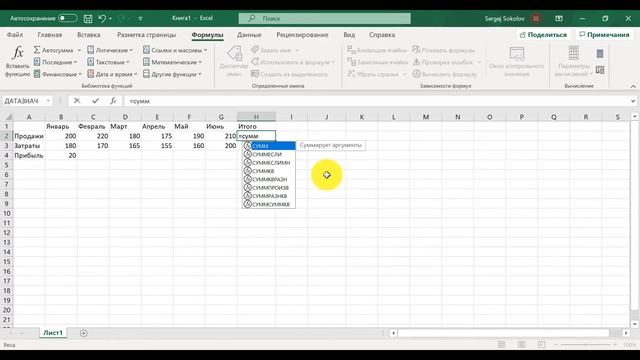The height and width of the screenshot is (360, 640).
Task: Click the fx icon in formula bar
Action: tap(113, 100)
